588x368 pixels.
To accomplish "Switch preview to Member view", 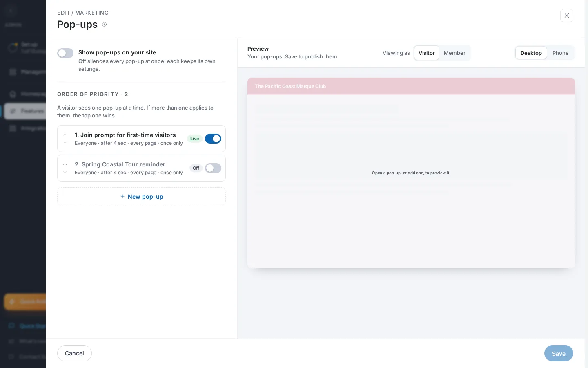I will click(x=454, y=53).
